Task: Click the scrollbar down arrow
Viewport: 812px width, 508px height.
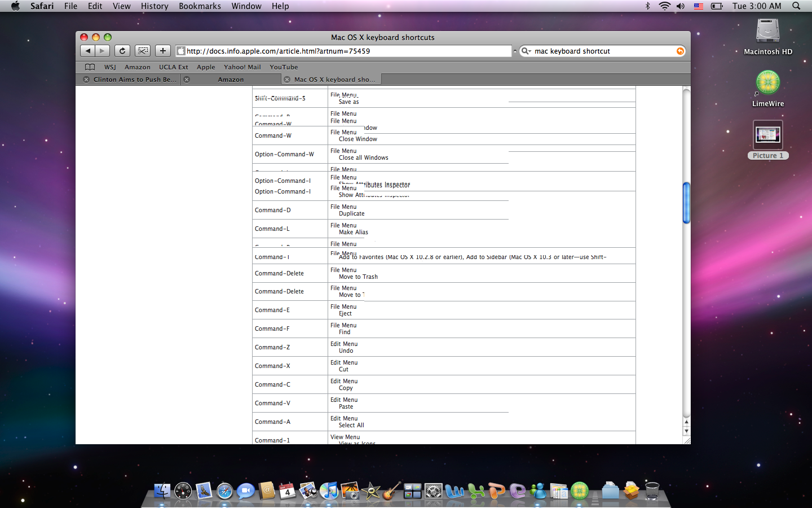Action: coord(686,431)
